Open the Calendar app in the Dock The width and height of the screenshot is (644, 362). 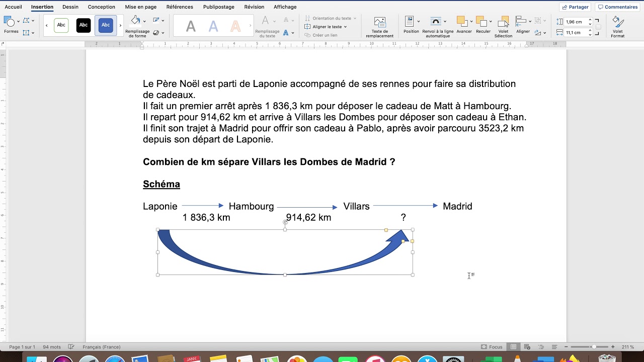(193, 358)
